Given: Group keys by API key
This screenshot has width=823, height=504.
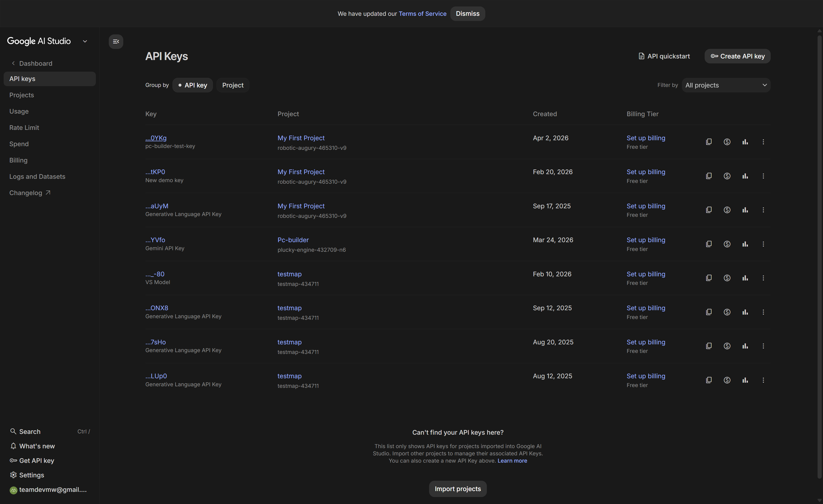Looking at the screenshot, I should tap(192, 85).
